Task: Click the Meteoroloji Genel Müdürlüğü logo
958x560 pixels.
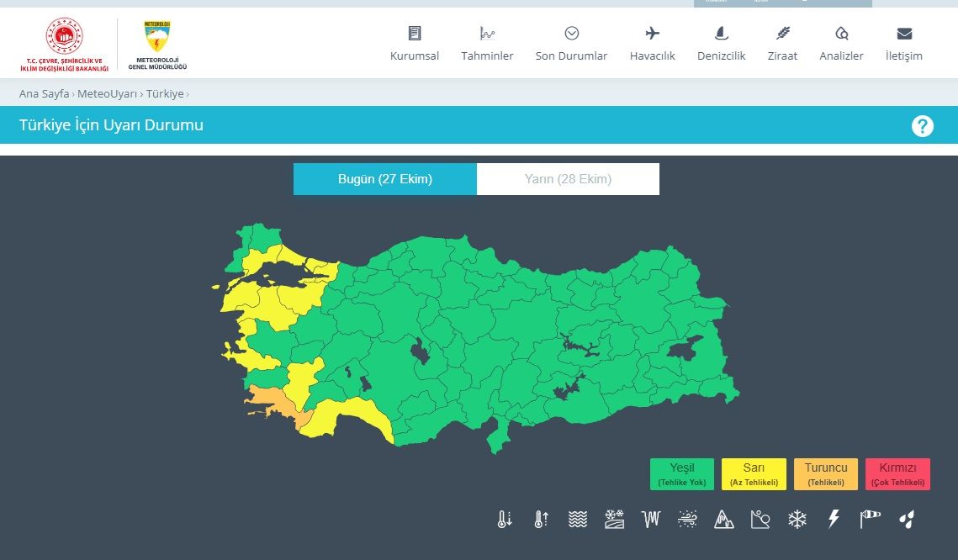Action: click(157, 45)
